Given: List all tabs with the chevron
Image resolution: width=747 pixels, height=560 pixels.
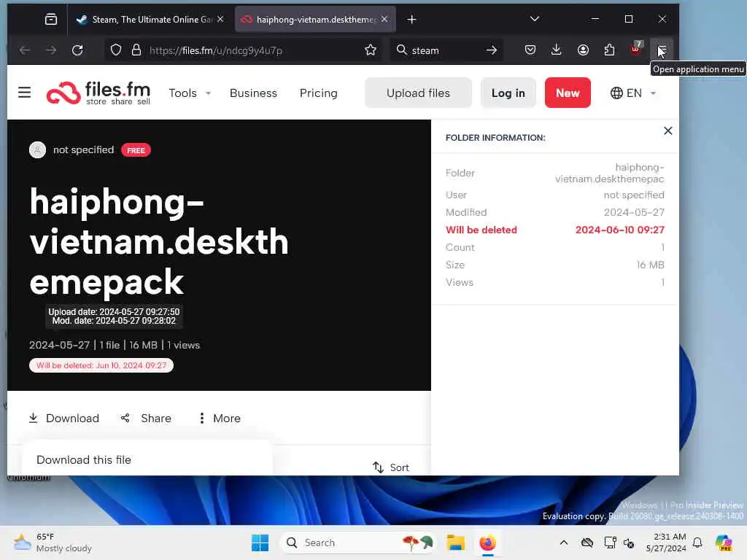Looking at the screenshot, I should coord(535,19).
